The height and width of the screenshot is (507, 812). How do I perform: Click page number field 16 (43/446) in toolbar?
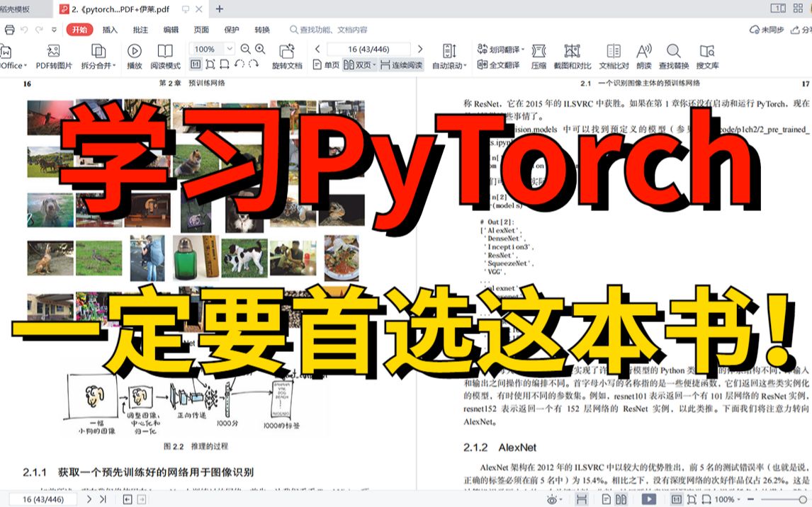368,49
